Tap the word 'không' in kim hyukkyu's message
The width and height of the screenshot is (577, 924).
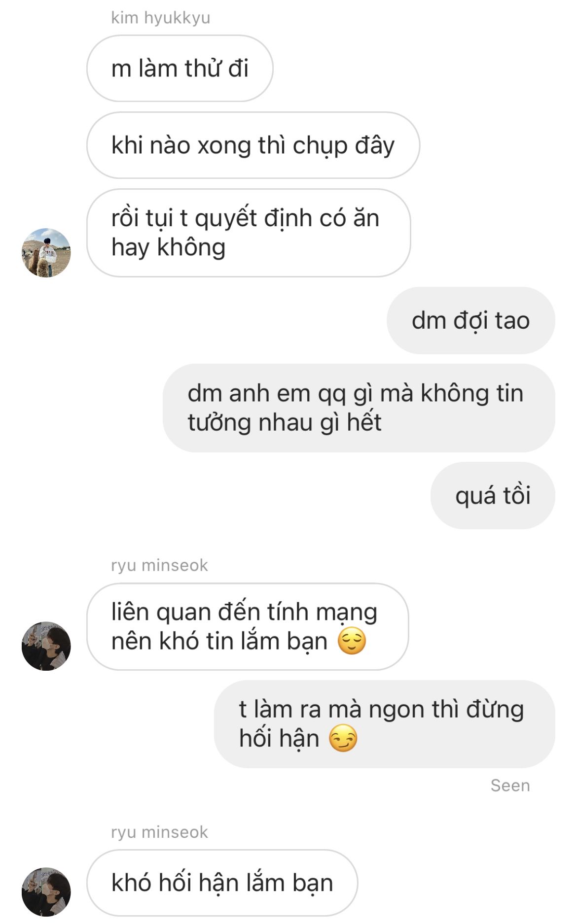(x=191, y=248)
